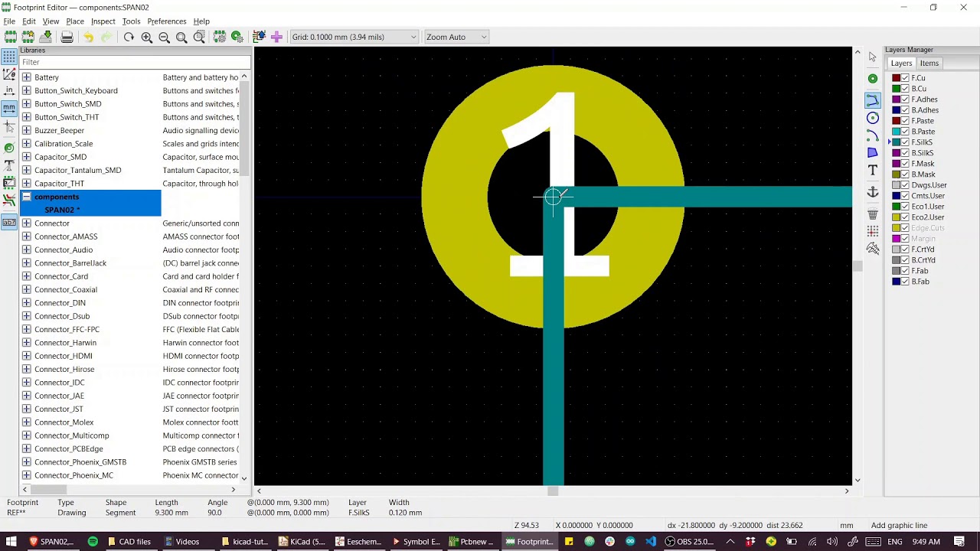
Task: Open the Inspect menu
Action: 103,21
